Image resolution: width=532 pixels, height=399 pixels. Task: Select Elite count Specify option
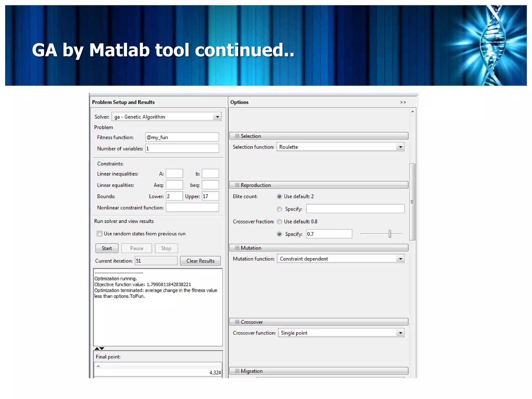pyautogui.click(x=279, y=209)
